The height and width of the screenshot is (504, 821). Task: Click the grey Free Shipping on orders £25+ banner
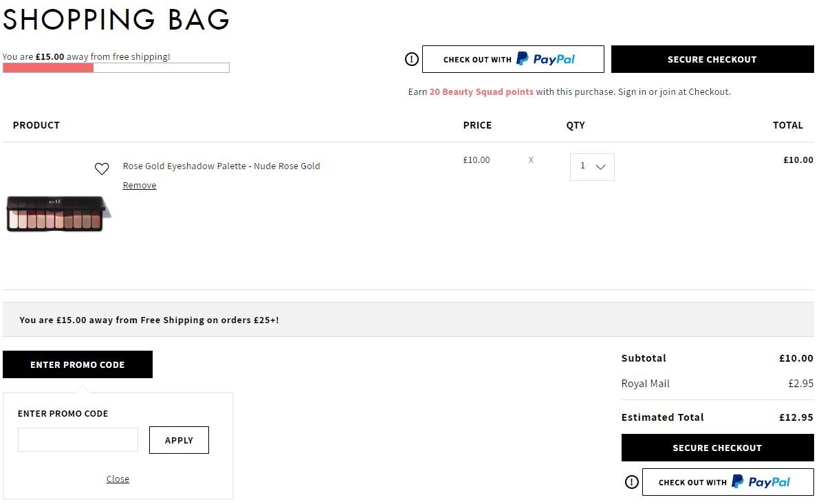pos(408,320)
